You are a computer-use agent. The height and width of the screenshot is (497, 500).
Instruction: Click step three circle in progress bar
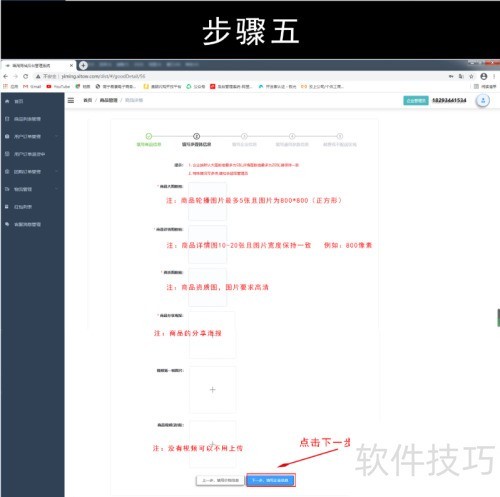(x=244, y=136)
